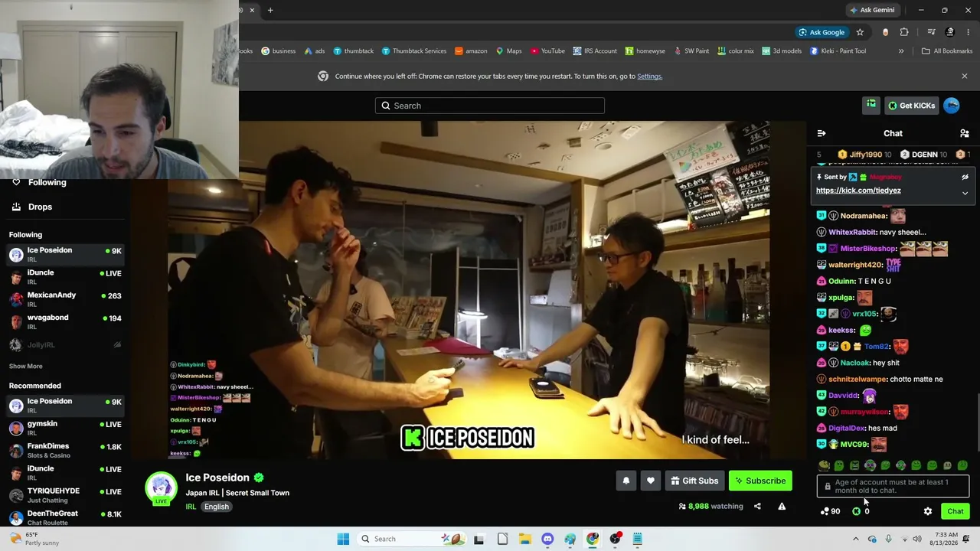This screenshot has height=551, width=980.
Task: Report the stream with warning icon
Action: (782, 506)
